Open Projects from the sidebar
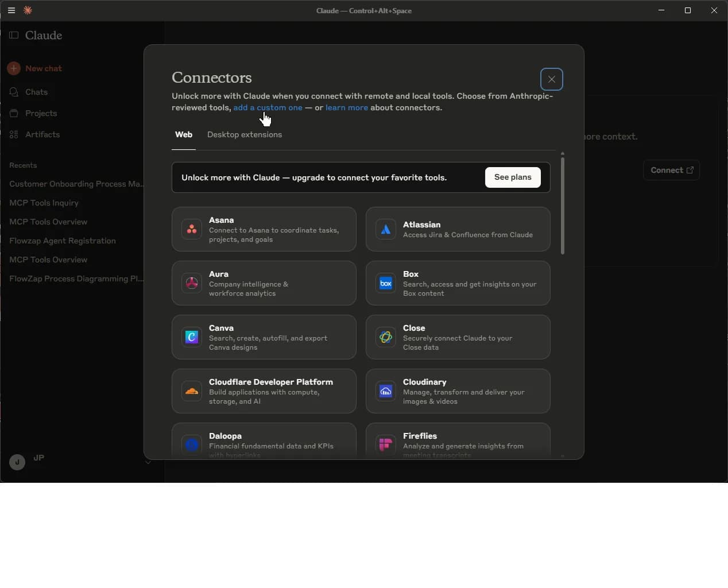 click(41, 113)
